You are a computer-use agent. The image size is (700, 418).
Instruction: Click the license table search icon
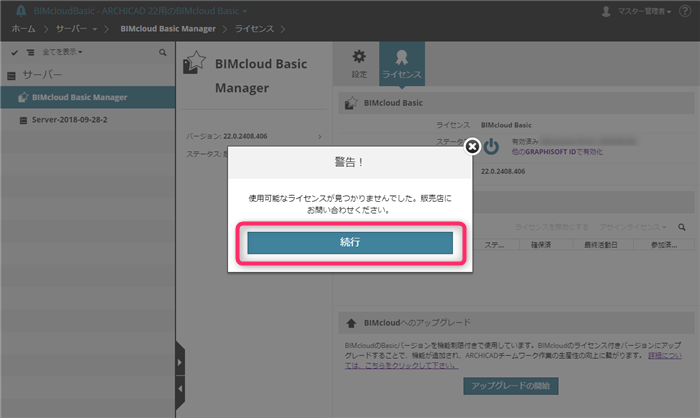coord(682,227)
